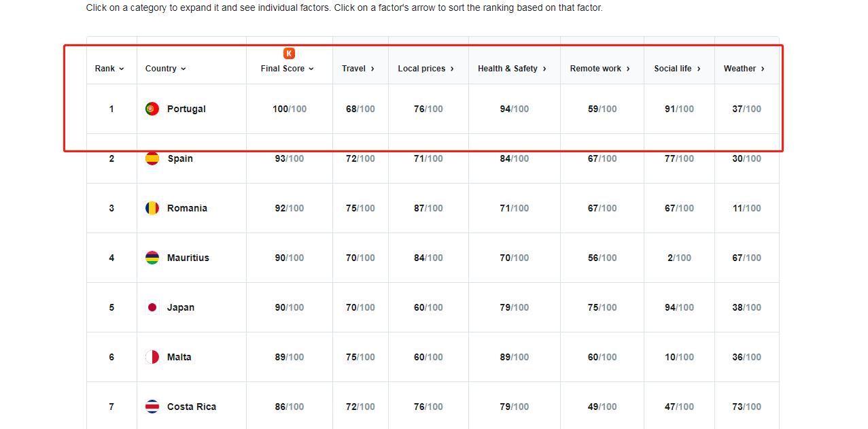Click the Japan flag icon

tap(152, 307)
